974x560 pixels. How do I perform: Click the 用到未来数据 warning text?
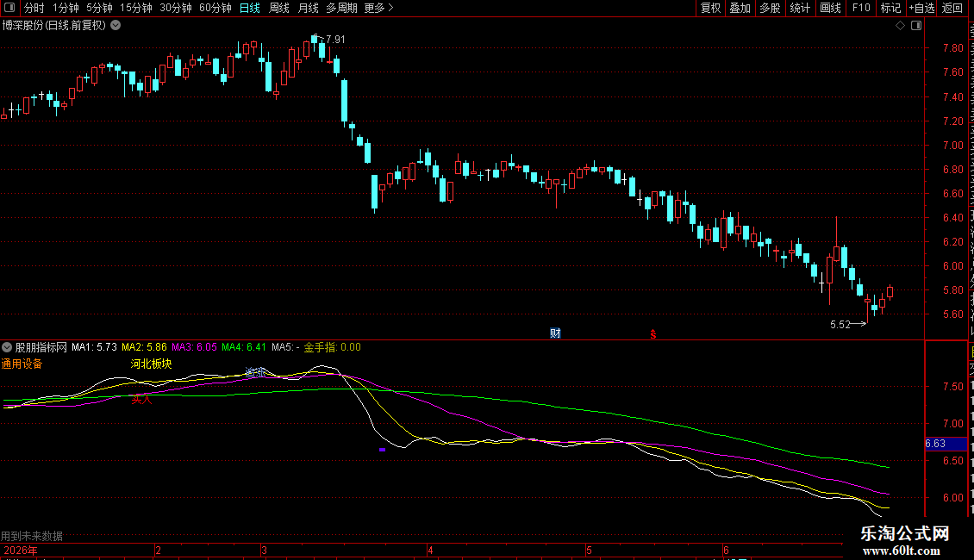(32, 536)
